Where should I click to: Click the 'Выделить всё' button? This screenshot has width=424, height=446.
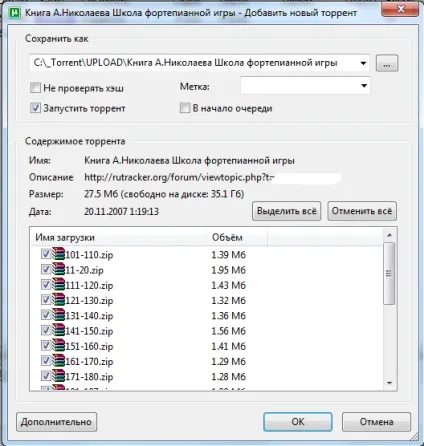click(287, 211)
